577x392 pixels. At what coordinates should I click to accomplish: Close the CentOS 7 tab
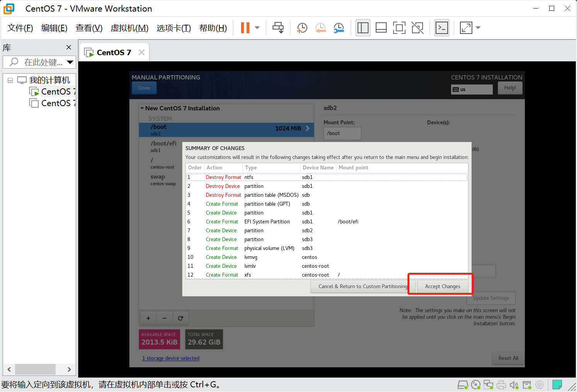141,52
